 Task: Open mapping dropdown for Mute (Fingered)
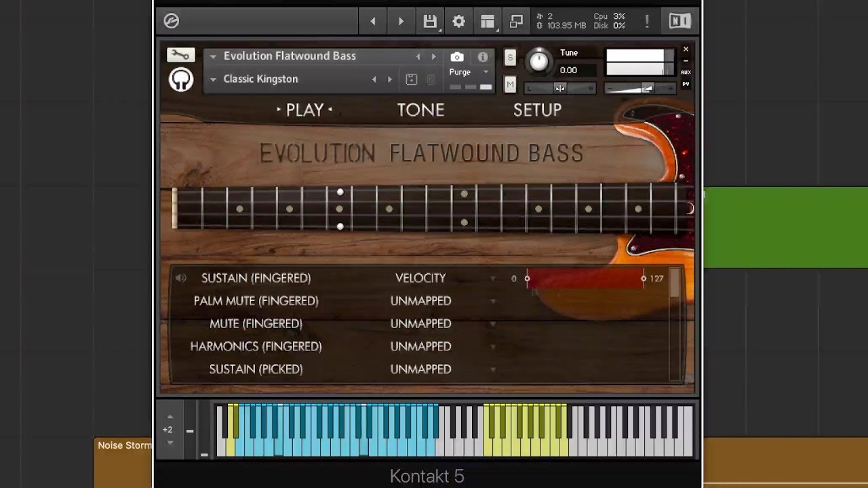pos(493,324)
